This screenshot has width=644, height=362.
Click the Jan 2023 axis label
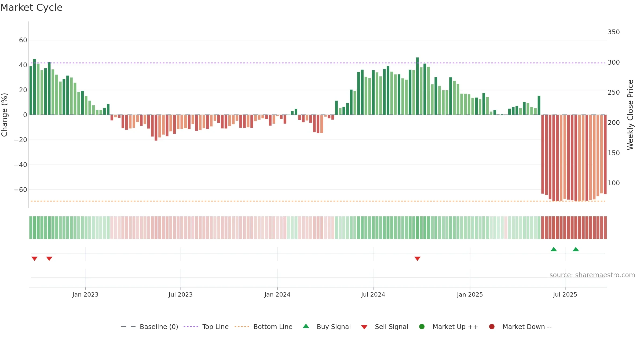tap(85, 295)
